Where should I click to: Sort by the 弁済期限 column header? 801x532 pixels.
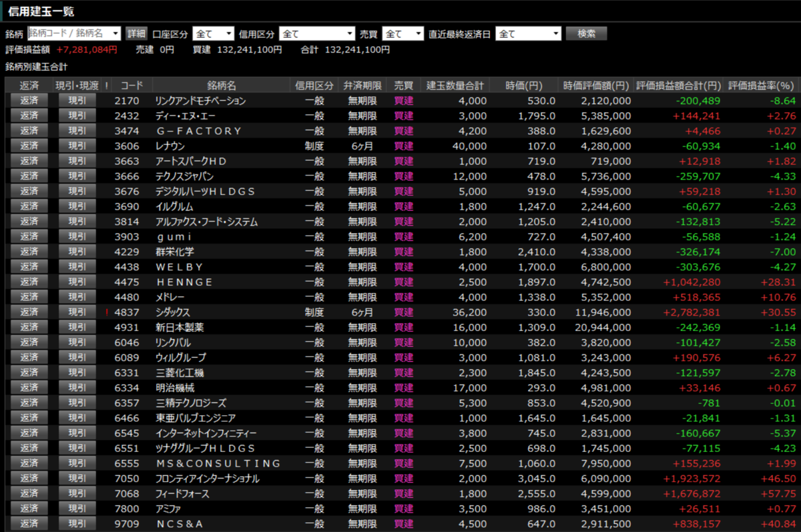(362, 85)
